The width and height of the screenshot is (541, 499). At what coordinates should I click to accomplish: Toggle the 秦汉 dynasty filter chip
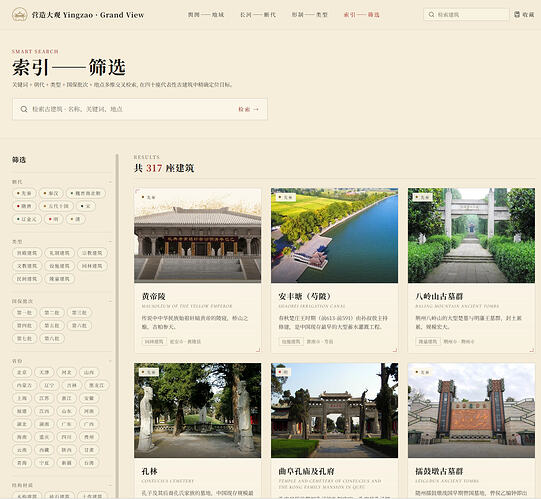coord(51,193)
